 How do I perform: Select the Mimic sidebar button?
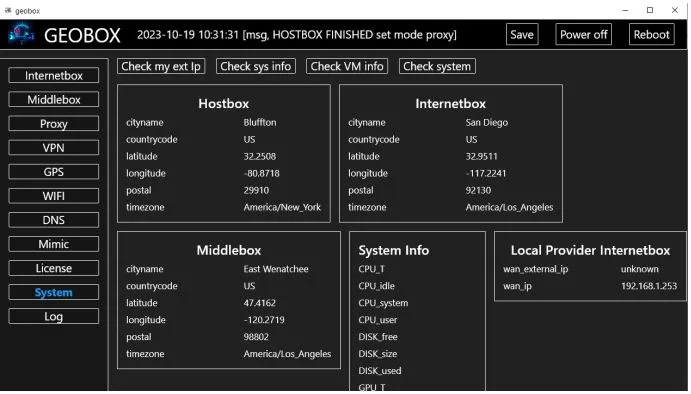(54, 245)
